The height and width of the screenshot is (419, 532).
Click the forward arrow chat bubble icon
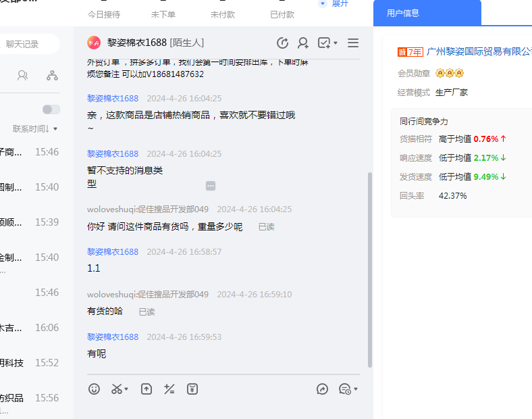[323, 389]
